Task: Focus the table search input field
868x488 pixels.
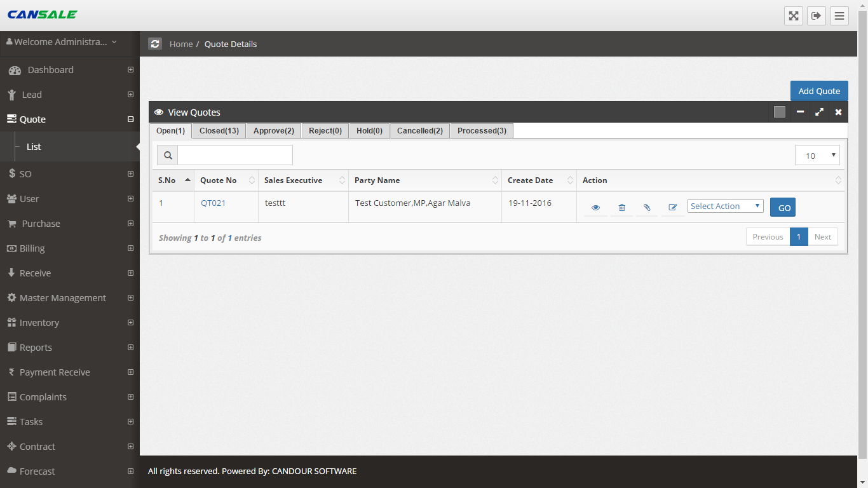Action: point(235,155)
